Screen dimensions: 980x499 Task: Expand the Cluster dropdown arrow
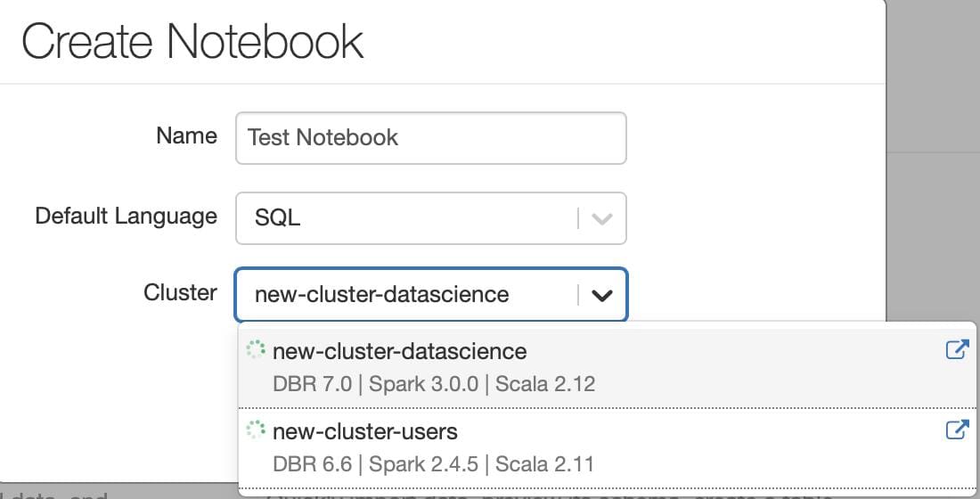click(602, 295)
